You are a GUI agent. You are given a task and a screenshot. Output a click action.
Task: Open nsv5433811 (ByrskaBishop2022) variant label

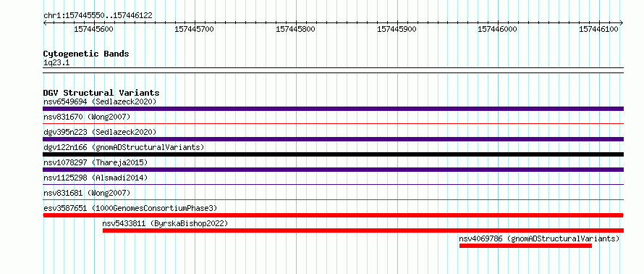[x=165, y=223]
